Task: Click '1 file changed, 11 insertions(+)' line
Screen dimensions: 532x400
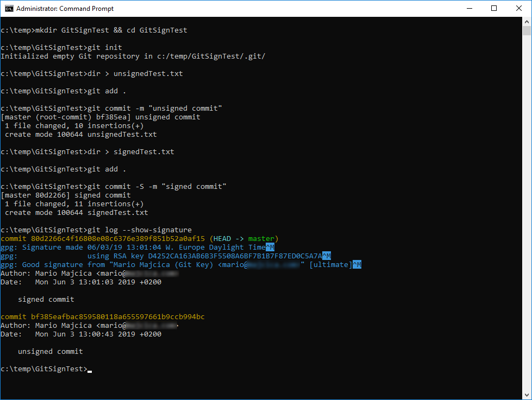Action: pyautogui.click(x=74, y=204)
